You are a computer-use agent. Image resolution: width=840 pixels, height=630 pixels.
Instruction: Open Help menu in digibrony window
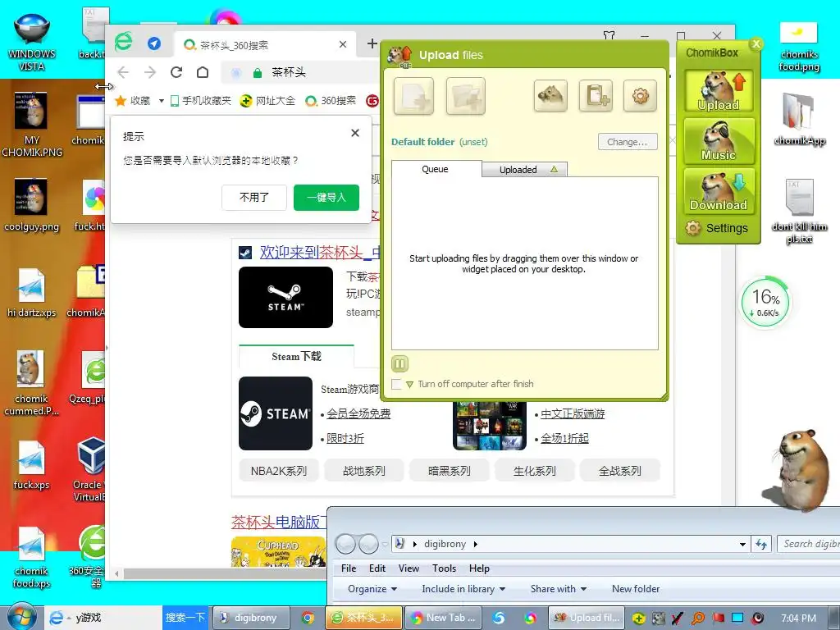click(x=479, y=568)
